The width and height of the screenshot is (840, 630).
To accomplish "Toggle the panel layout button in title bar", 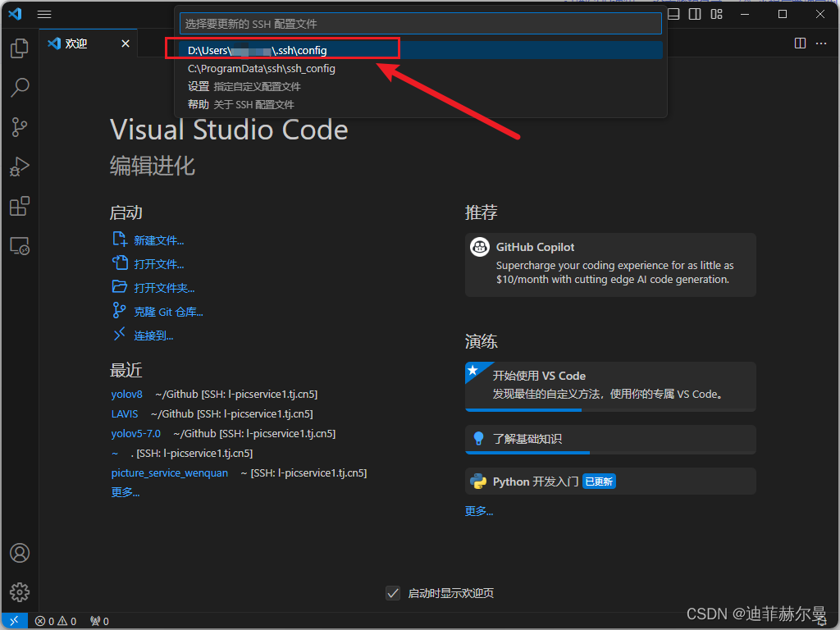I will [x=674, y=15].
